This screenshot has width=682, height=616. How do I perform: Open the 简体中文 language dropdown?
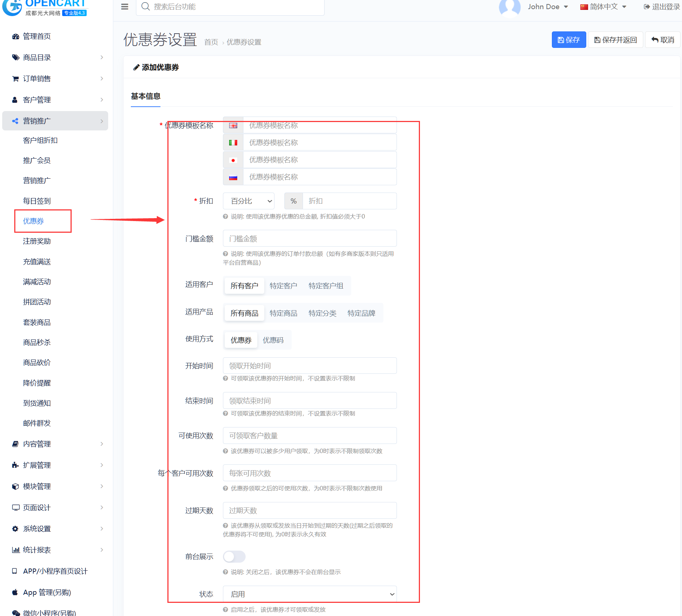click(x=603, y=7)
